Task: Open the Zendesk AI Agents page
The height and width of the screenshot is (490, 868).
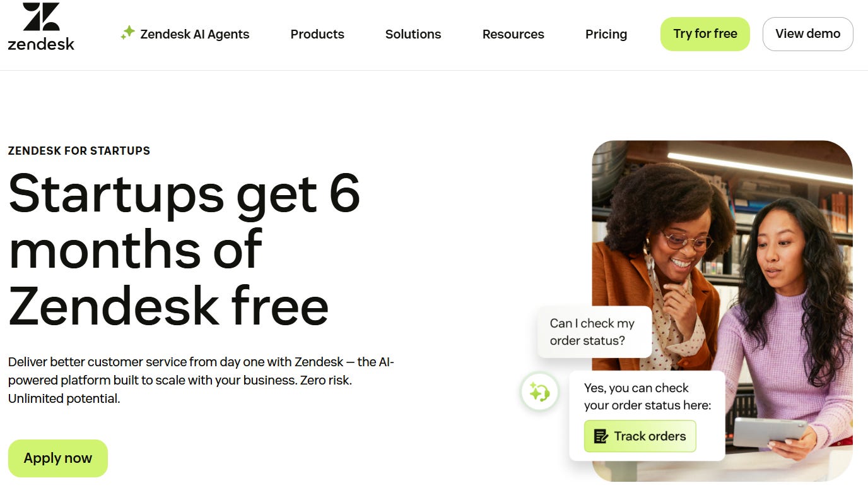Action: tap(185, 34)
